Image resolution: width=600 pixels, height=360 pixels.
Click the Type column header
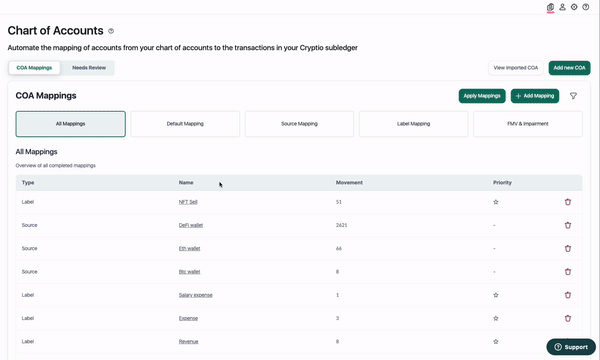(x=28, y=183)
